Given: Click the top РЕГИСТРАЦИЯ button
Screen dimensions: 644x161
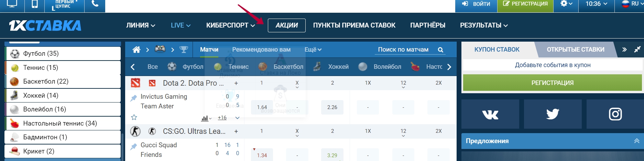Looking at the screenshot, I should click(525, 4).
